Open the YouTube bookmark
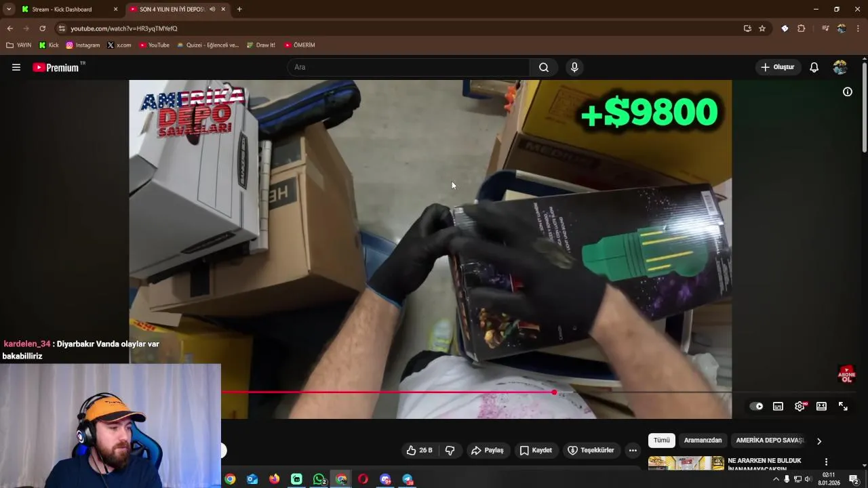 [154, 45]
